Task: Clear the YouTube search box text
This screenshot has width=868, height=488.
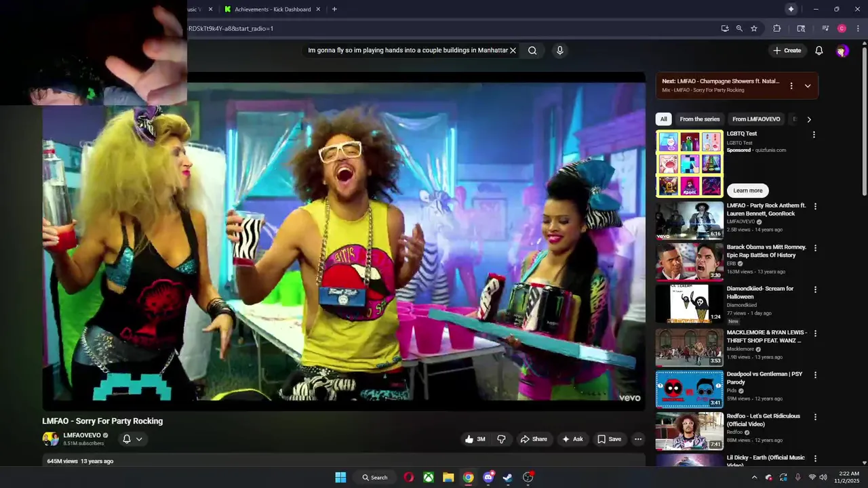Action: click(513, 50)
